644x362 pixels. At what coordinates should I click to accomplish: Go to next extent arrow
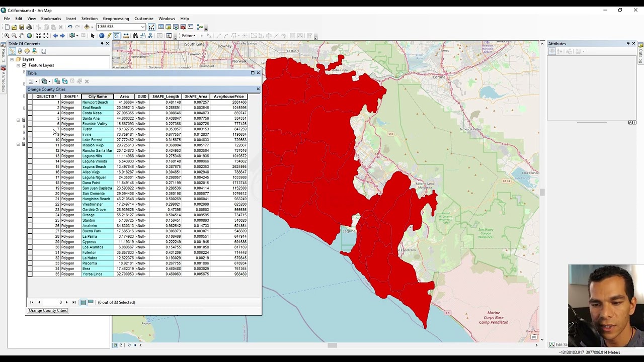(x=62, y=36)
